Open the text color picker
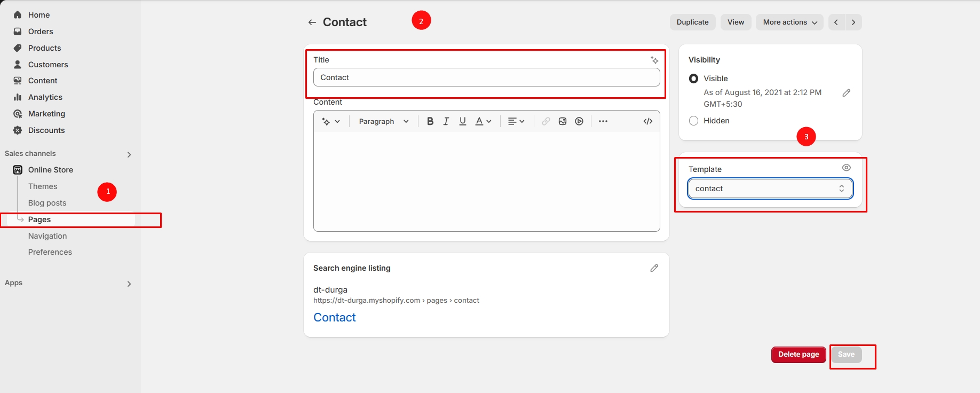This screenshot has width=980, height=393. 483,121
